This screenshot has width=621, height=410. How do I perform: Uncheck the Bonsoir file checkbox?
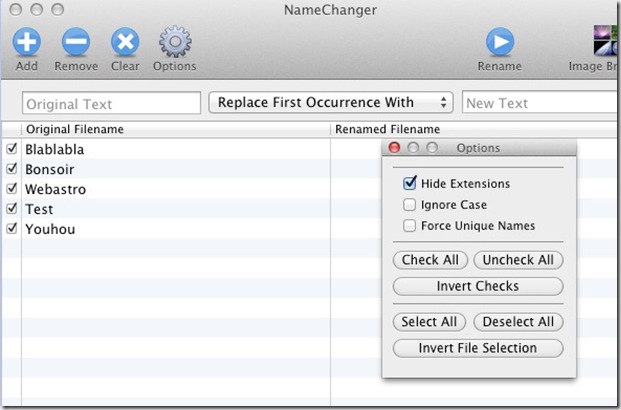pyautogui.click(x=12, y=169)
